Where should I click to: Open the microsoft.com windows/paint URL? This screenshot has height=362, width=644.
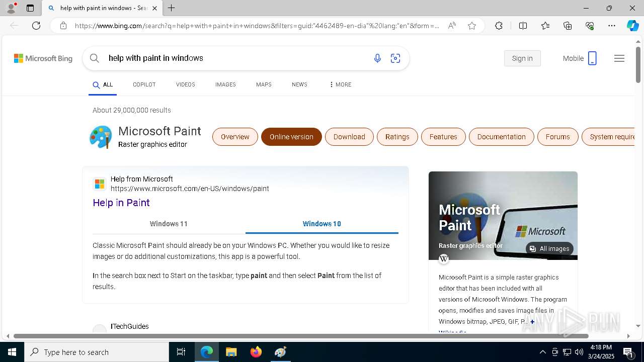tap(190, 189)
